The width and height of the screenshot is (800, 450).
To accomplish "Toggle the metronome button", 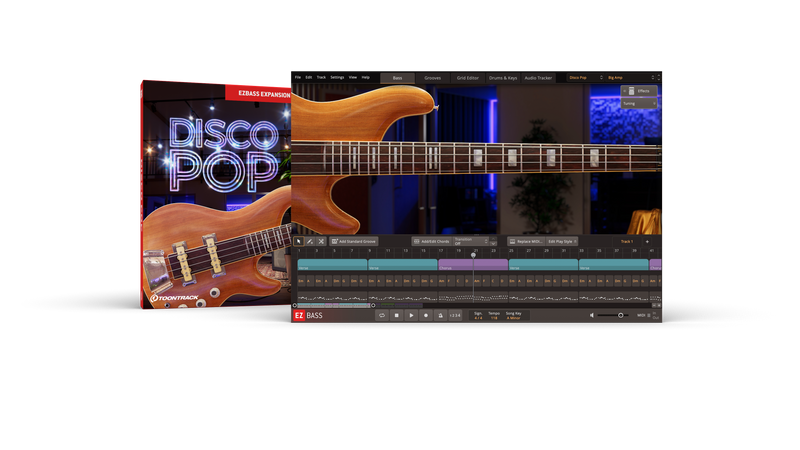I will (x=440, y=315).
